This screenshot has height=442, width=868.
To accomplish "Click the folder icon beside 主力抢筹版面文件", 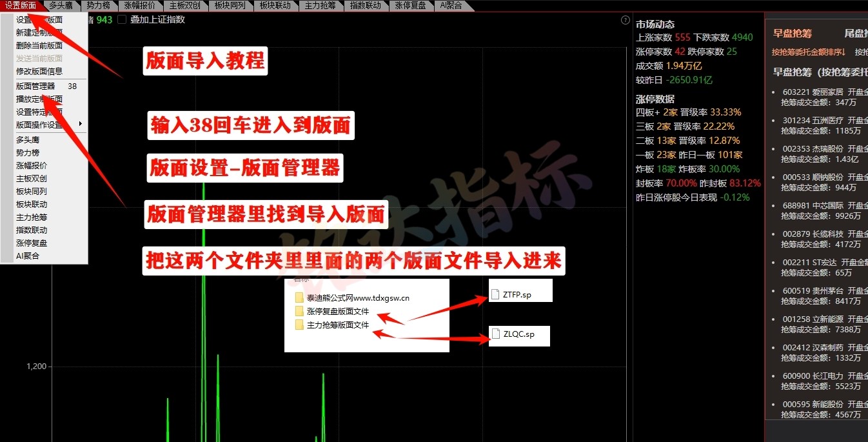I will click(299, 325).
